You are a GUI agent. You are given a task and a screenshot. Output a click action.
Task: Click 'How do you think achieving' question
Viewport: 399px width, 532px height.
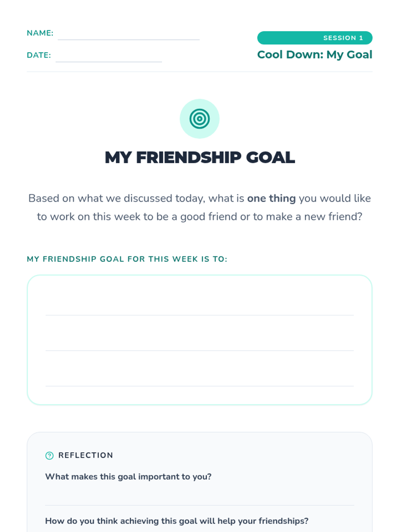[177, 521]
